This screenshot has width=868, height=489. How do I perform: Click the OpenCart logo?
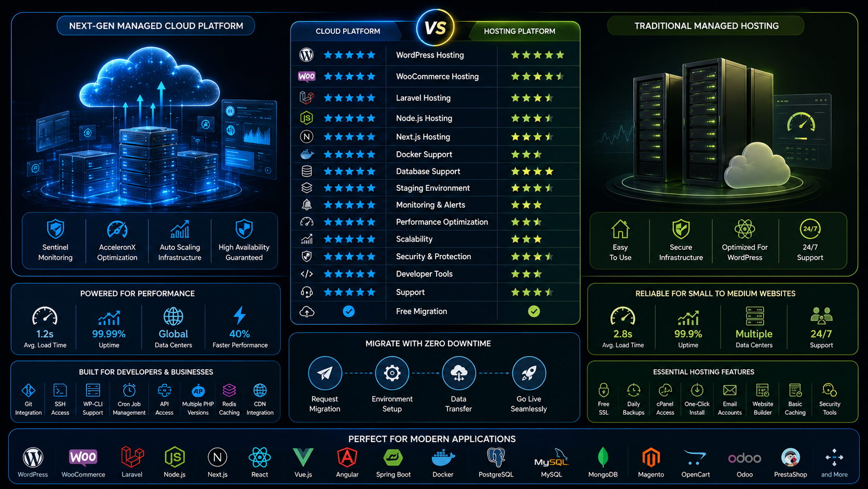695,457
